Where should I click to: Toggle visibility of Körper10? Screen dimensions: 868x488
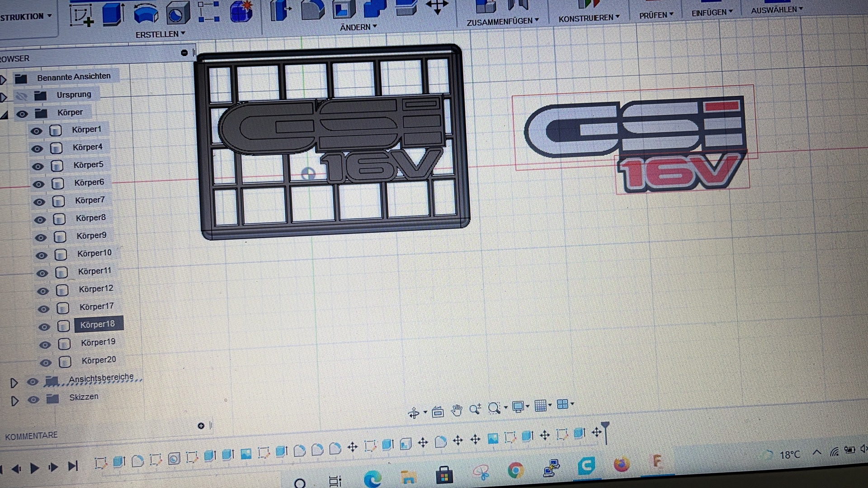(41, 255)
